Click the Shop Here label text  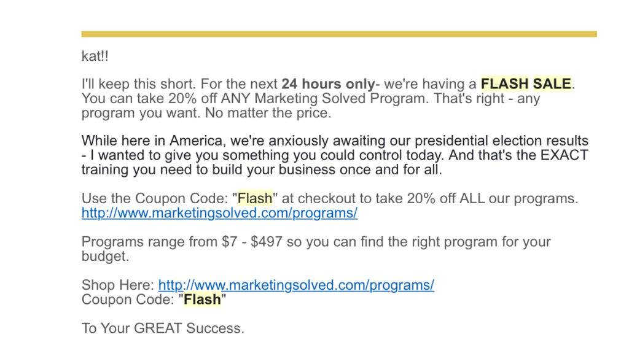pyautogui.click(x=117, y=285)
